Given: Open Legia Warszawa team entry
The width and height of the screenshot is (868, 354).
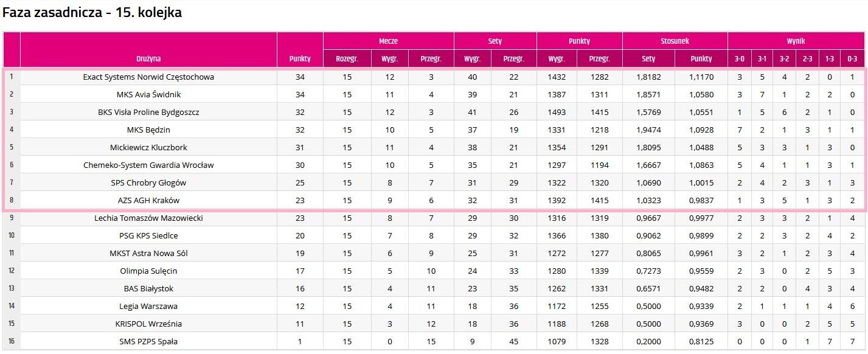Looking at the screenshot, I should click(x=148, y=307).
